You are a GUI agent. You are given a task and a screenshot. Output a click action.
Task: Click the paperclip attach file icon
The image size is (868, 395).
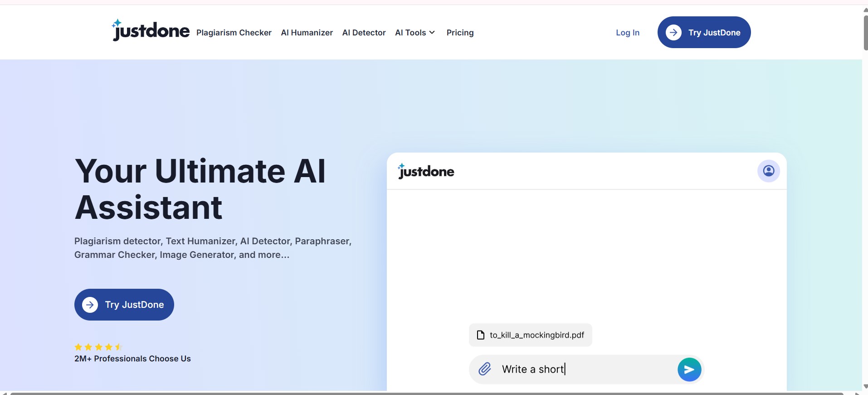click(485, 369)
